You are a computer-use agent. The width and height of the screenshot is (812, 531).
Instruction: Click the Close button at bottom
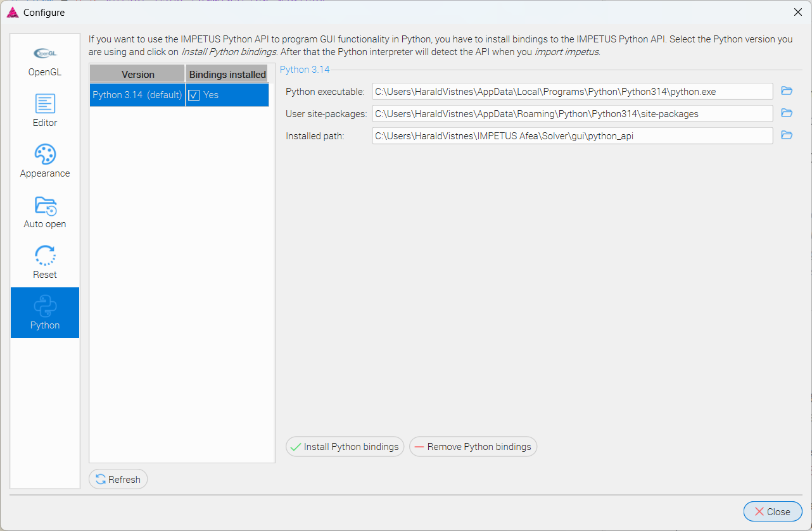(773, 511)
